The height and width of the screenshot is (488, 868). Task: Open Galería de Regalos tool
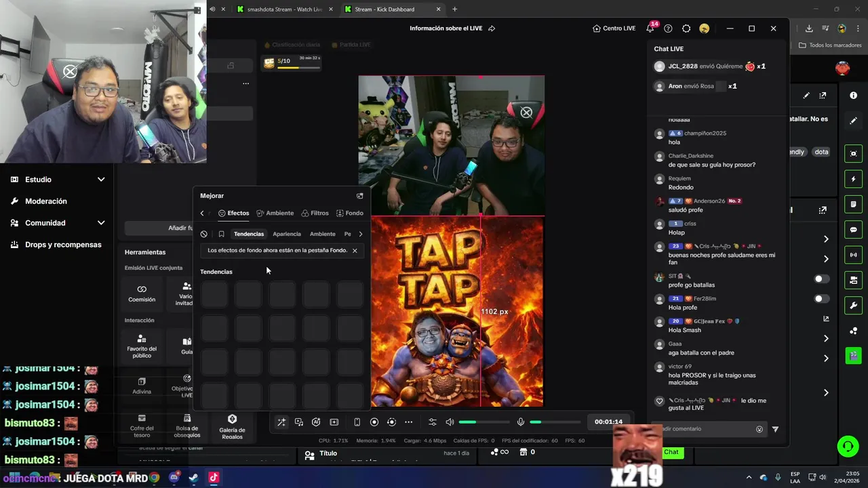coord(232,426)
